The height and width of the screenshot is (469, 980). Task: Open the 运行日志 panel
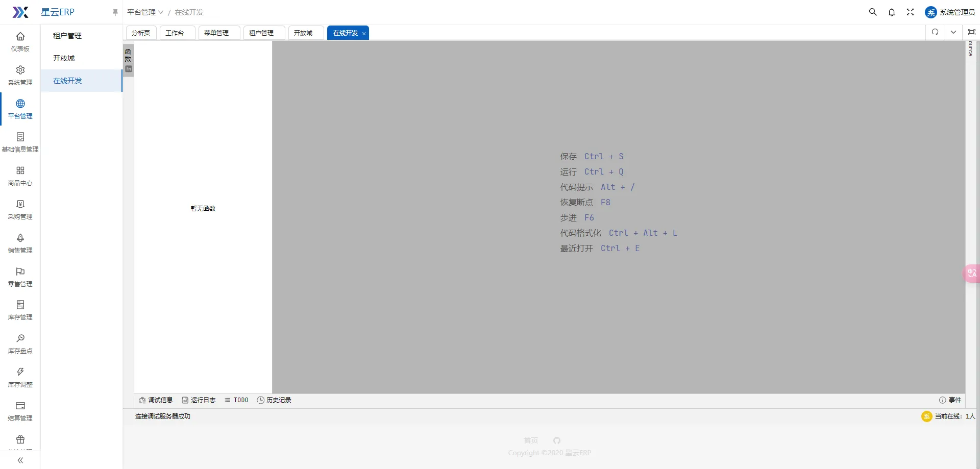199,400
